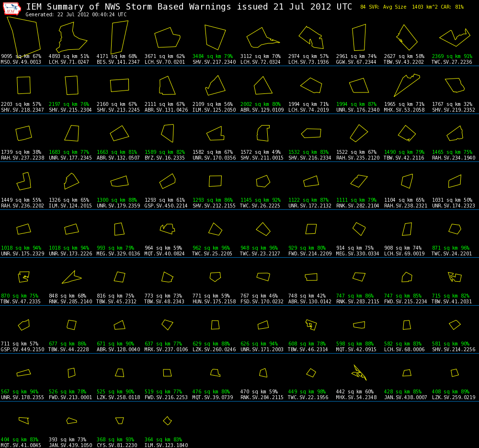This screenshot has width=479, height=448.
Task: Select the LCH.SV.71.0247 warning polygon outline
Action: coord(71,37)
